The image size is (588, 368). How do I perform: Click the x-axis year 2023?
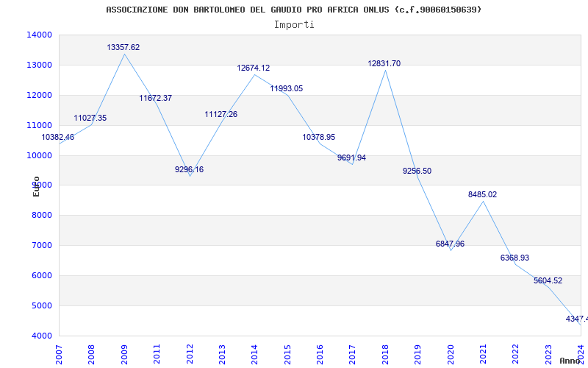(548, 354)
